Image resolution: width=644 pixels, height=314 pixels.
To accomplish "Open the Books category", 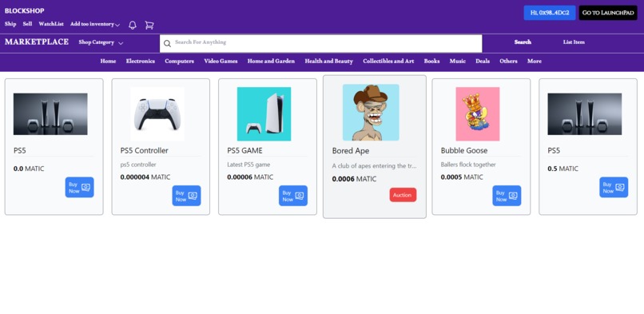I will (431, 62).
